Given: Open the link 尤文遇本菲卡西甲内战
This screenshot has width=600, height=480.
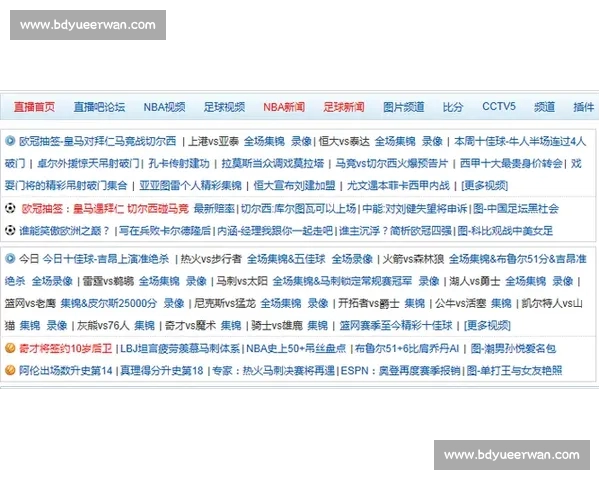Looking at the screenshot, I should pyautogui.click(x=398, y=186).
